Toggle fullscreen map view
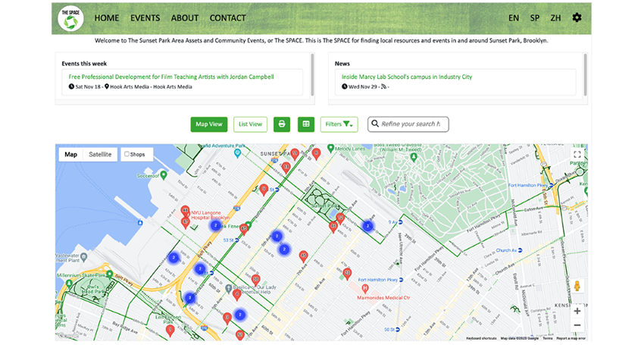644x345 pixels. [x=577, y=155]
